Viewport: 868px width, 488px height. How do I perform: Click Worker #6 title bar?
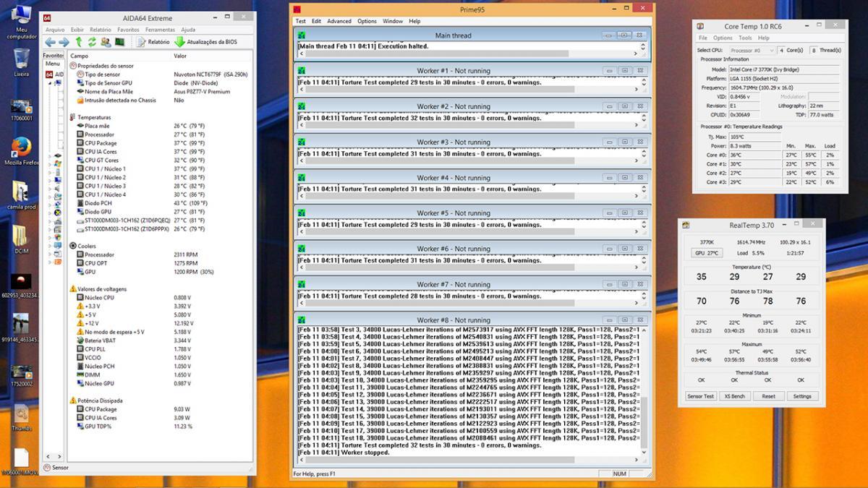click(x=454, y=249)
